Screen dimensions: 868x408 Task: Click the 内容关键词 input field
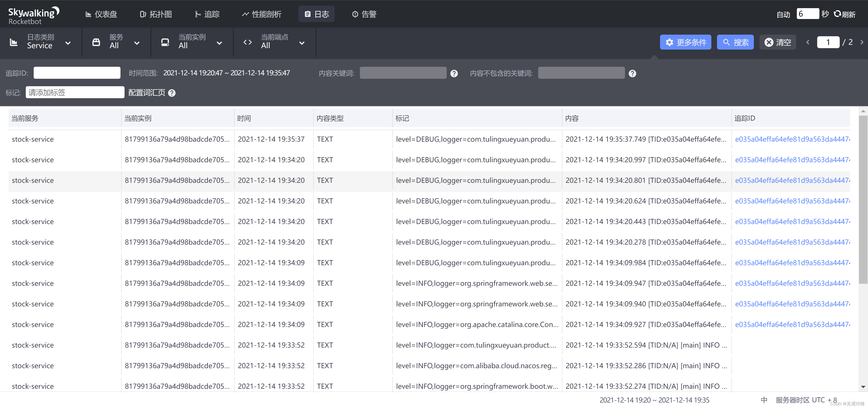[x=403, y=73]
